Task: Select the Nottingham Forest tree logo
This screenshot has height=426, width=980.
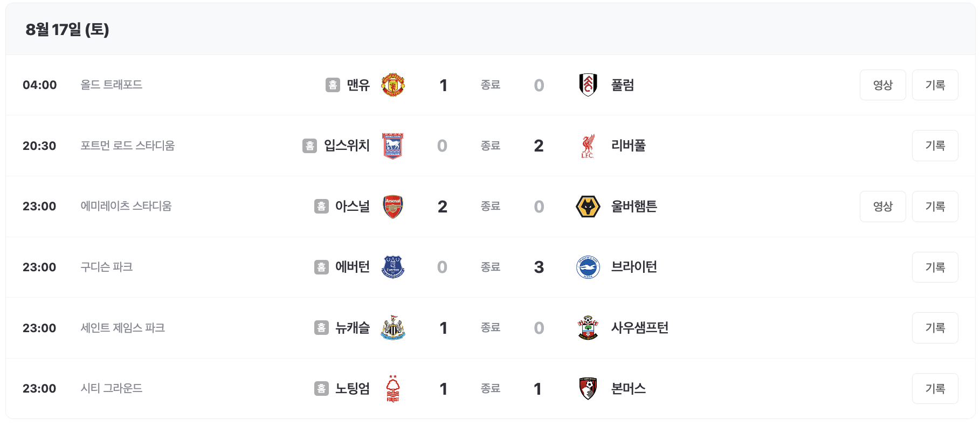Action: [394, 388]
